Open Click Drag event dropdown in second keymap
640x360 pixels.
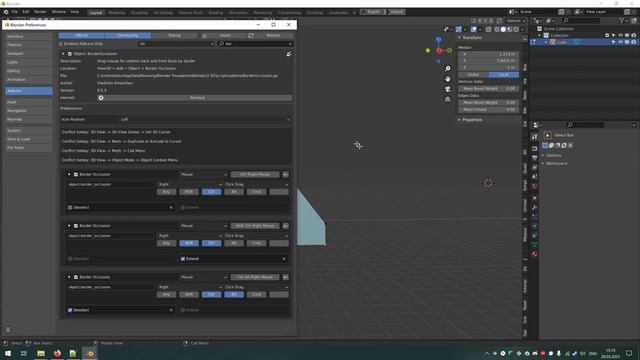(256, 236)
